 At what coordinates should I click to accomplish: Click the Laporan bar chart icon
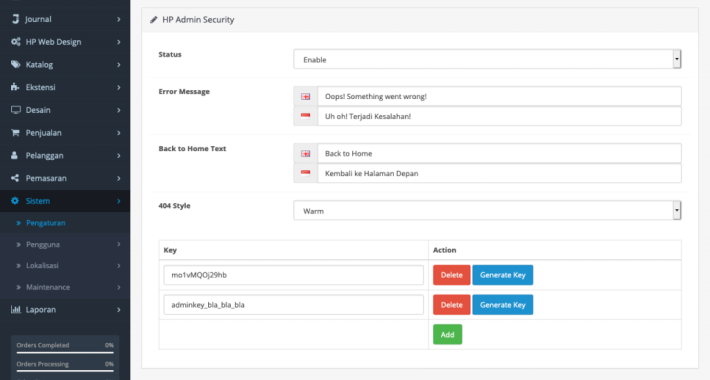click(15, 309)
